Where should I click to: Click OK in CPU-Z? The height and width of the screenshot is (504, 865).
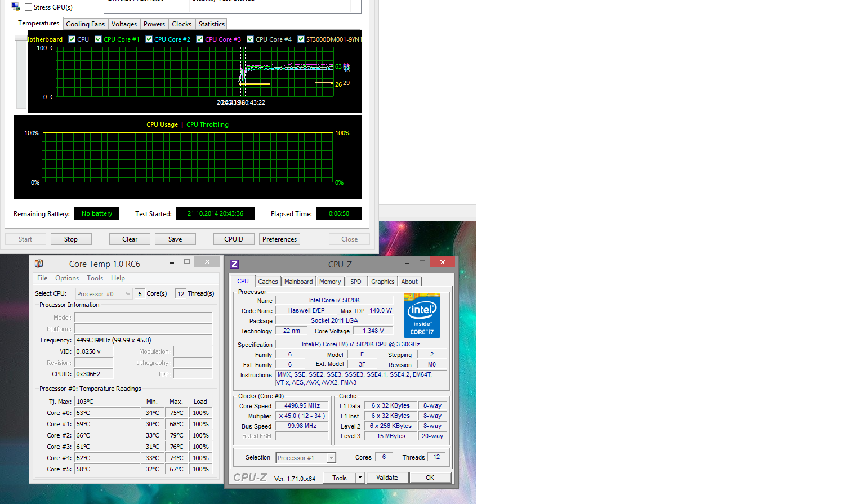(430, 478)
